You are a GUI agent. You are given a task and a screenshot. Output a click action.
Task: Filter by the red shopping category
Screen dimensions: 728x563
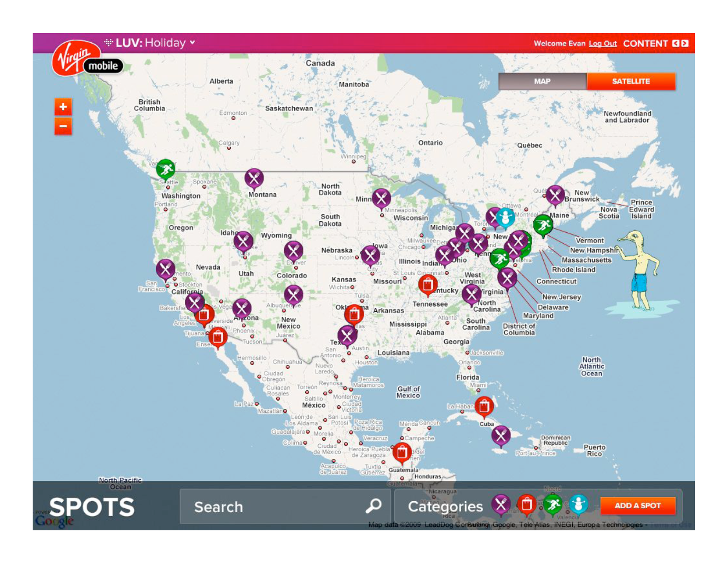pos(526,504)
